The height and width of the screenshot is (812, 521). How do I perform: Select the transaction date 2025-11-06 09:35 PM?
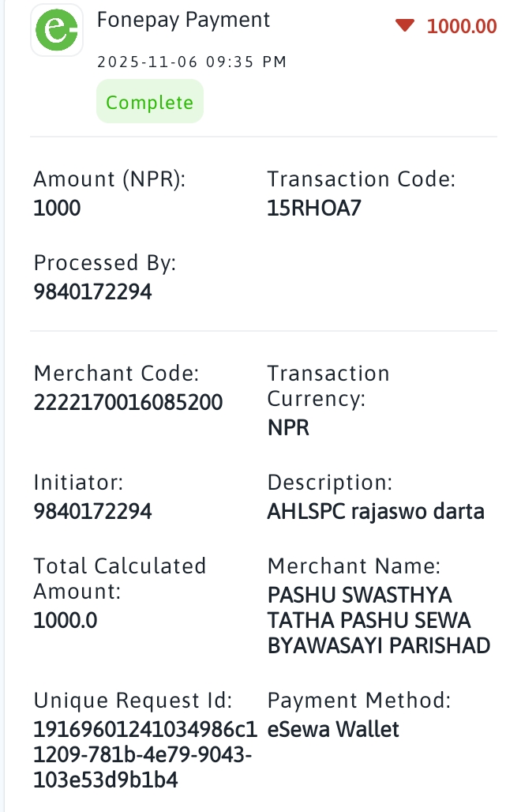click(192, 62)
